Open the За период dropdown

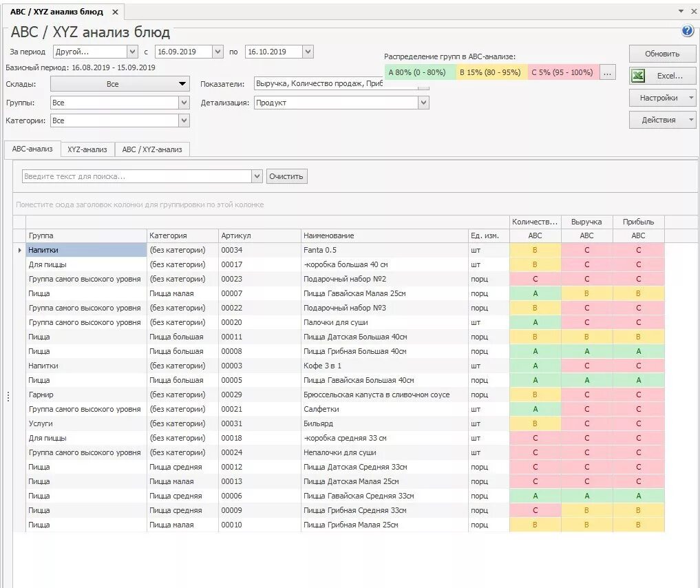[x=132, y=52]
